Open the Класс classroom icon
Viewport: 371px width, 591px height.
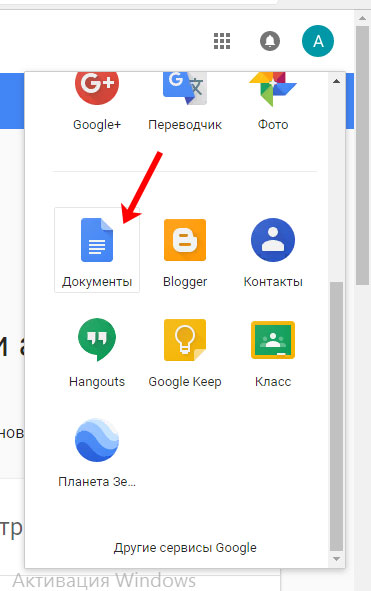point(273,340)
